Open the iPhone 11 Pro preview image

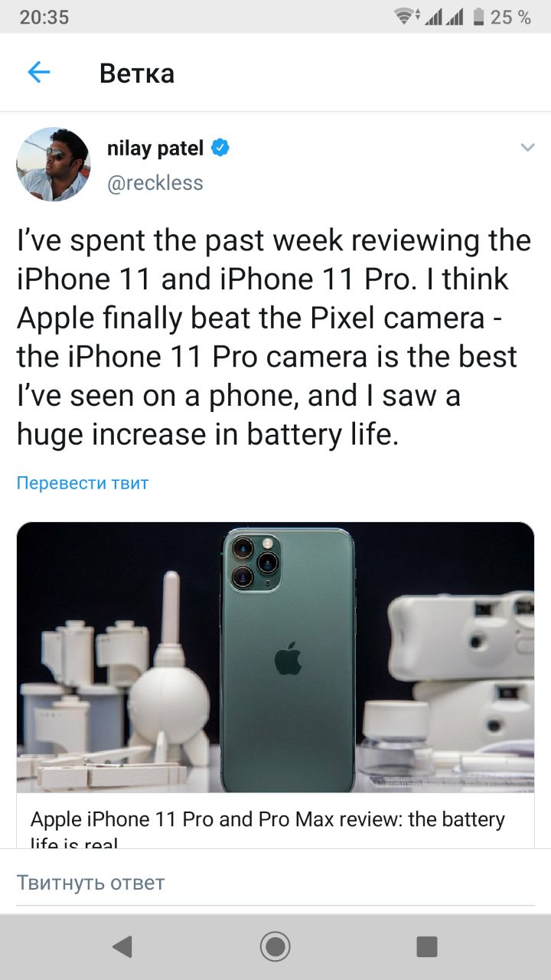point(275,658)
